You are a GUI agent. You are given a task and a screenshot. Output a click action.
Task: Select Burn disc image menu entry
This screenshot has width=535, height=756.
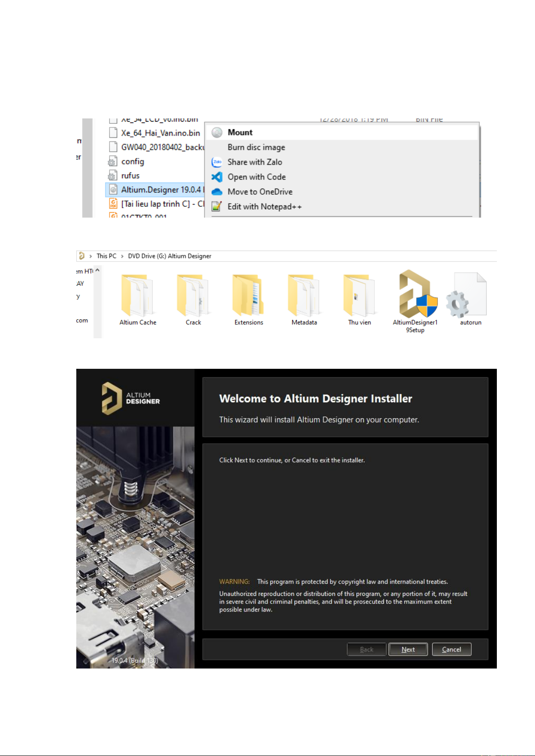pos(256,147)
